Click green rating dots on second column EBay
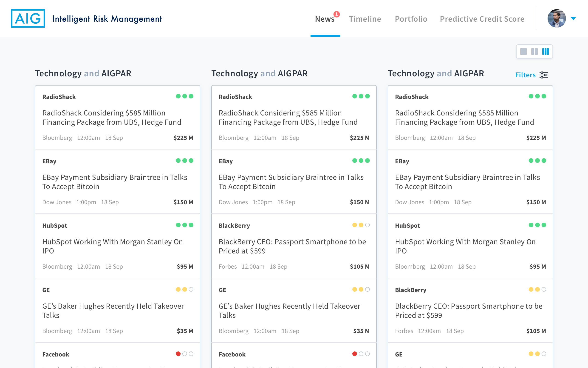 click(x=361, y=161)
